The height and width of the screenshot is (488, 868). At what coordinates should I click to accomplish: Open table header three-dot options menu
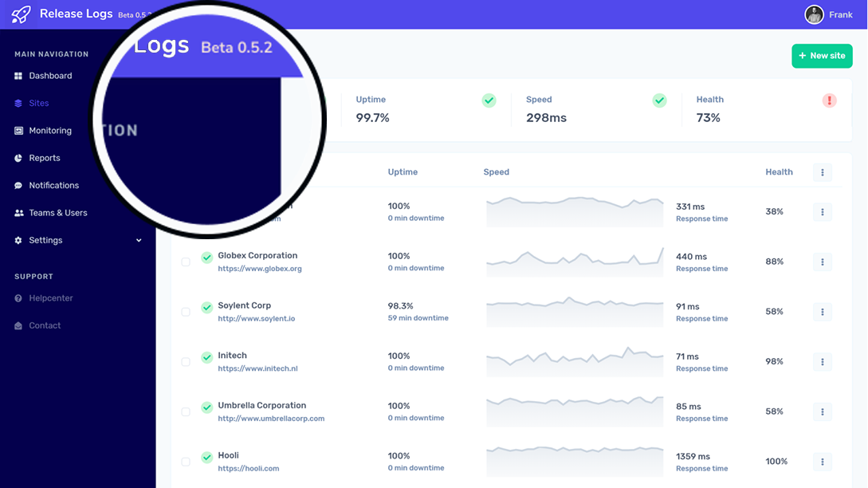(x=822, y=172)
